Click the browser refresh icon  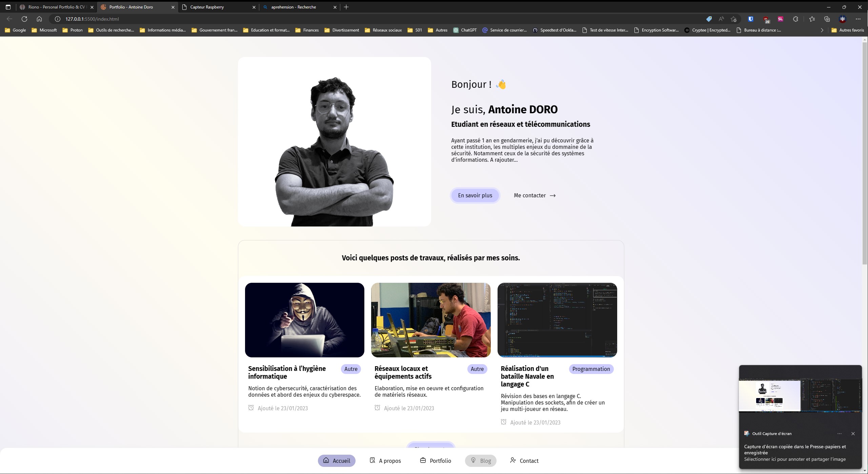pos(24,19)
